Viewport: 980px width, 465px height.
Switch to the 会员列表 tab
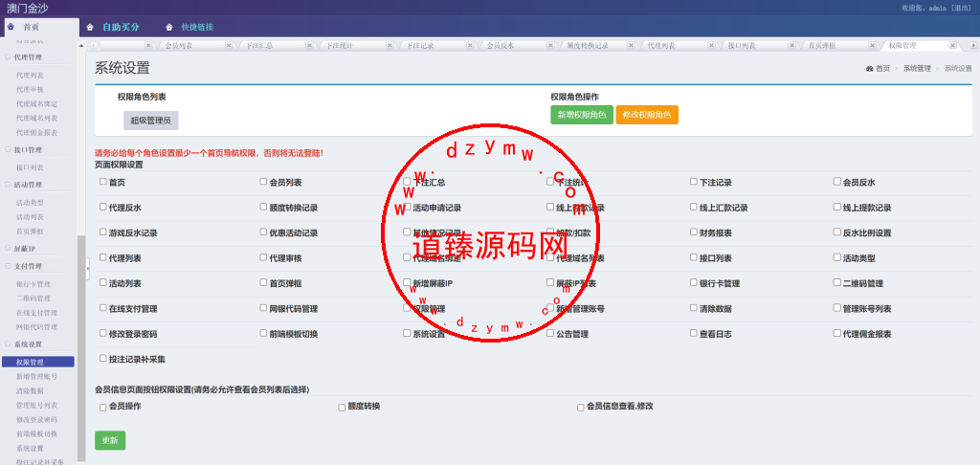pos(179,46)
